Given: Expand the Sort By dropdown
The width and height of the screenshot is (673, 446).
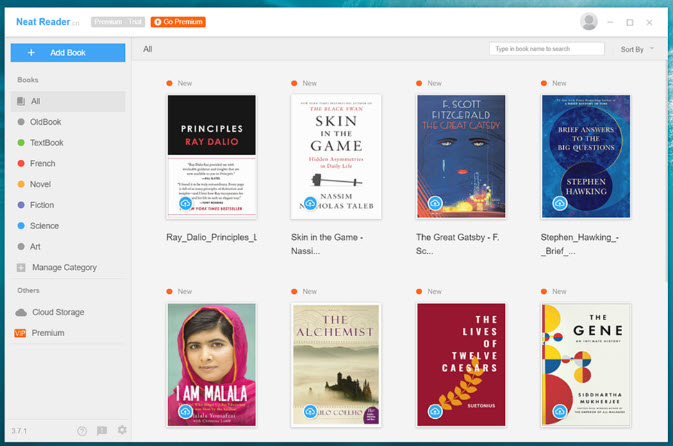Looking at the screenshot, I should (x=637, y=49).
